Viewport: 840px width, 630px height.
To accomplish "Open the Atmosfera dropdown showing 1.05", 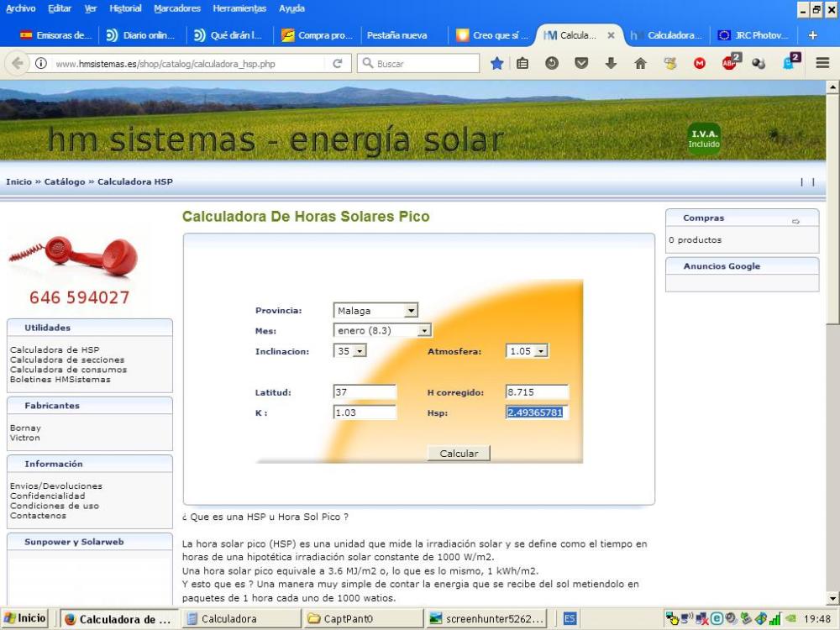I will [528, 351].
